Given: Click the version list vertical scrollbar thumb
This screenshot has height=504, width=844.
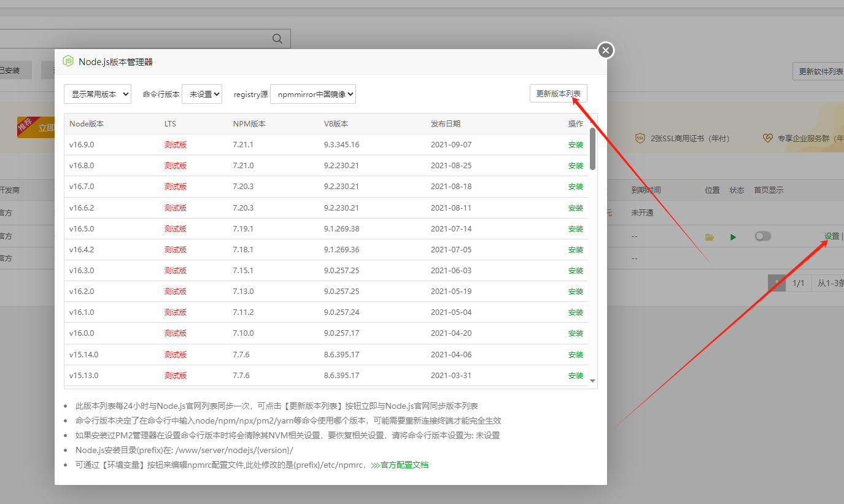Looking at the screenshot, I should (592, 149).
